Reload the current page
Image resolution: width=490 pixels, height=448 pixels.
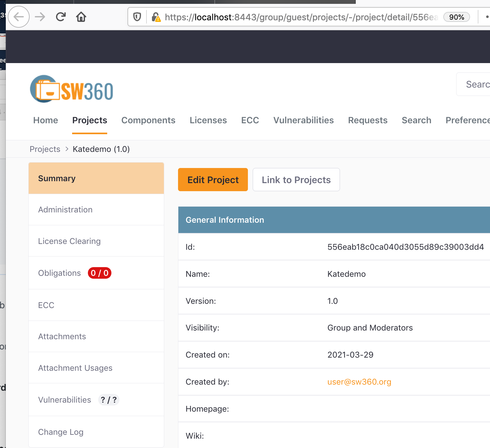coord(61,17)
